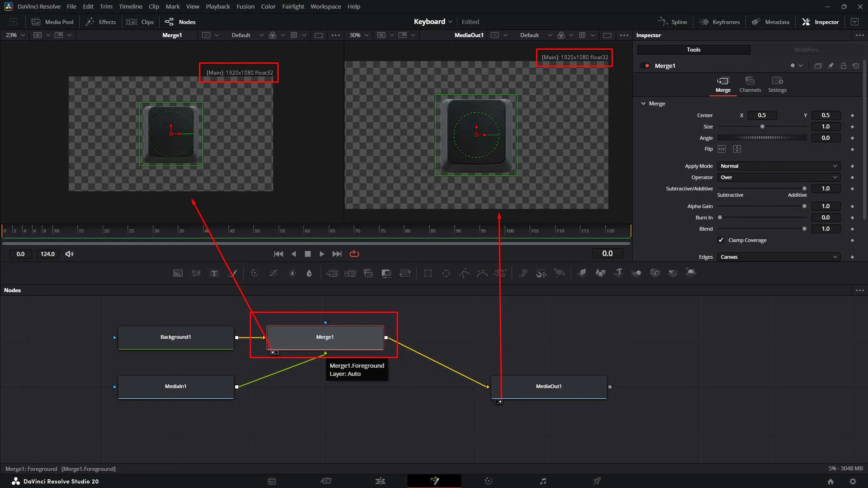Adjust the Blend slider handle
Viewport: 868px width, 488px height.
tap(804, 229)
